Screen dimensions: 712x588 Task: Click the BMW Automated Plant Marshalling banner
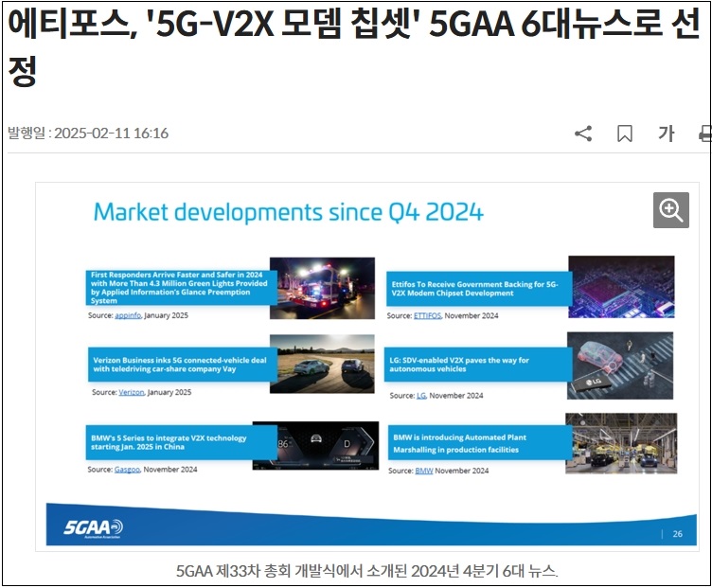coord(480,443)
